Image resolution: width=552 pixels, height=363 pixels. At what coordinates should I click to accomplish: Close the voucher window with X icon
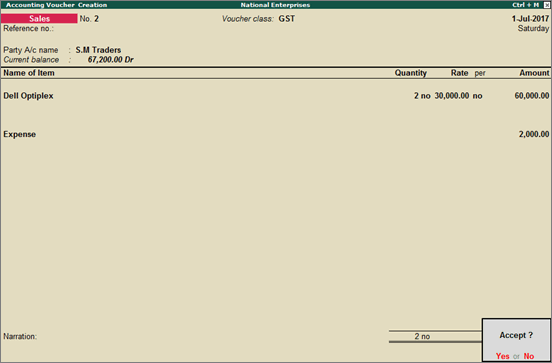point(546,5)
